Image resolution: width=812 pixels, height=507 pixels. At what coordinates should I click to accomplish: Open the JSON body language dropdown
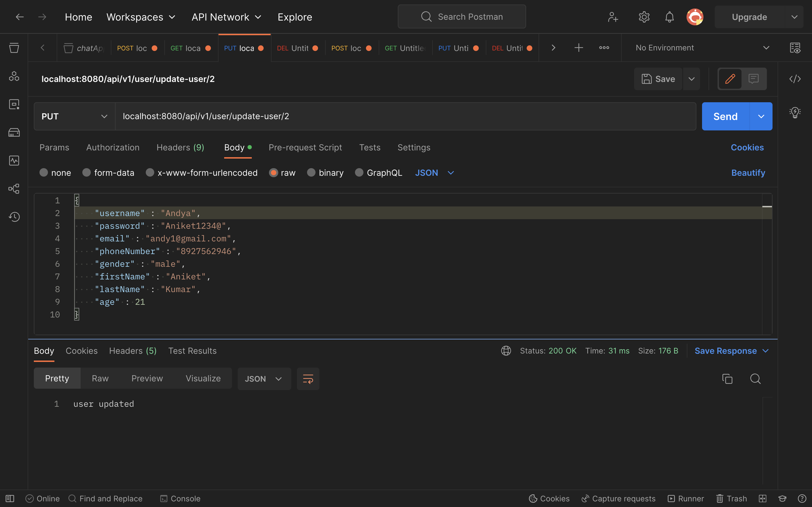tap(434, 172)
